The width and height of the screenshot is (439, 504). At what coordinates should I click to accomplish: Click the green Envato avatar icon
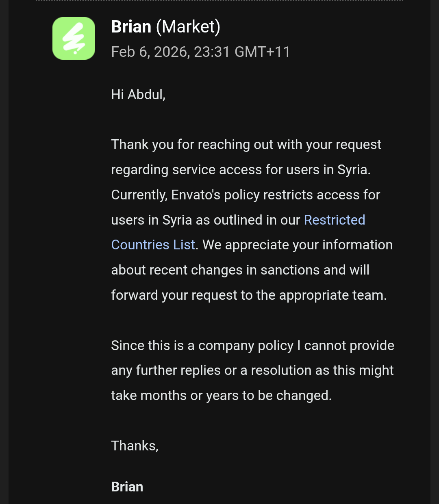click(x=74, y=39)
